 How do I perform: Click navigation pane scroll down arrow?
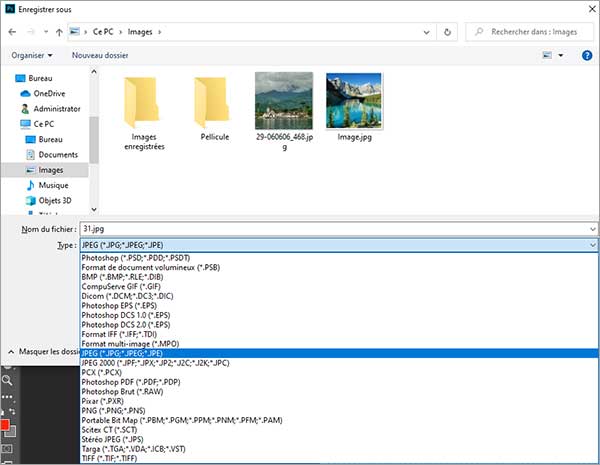(94, 210)
